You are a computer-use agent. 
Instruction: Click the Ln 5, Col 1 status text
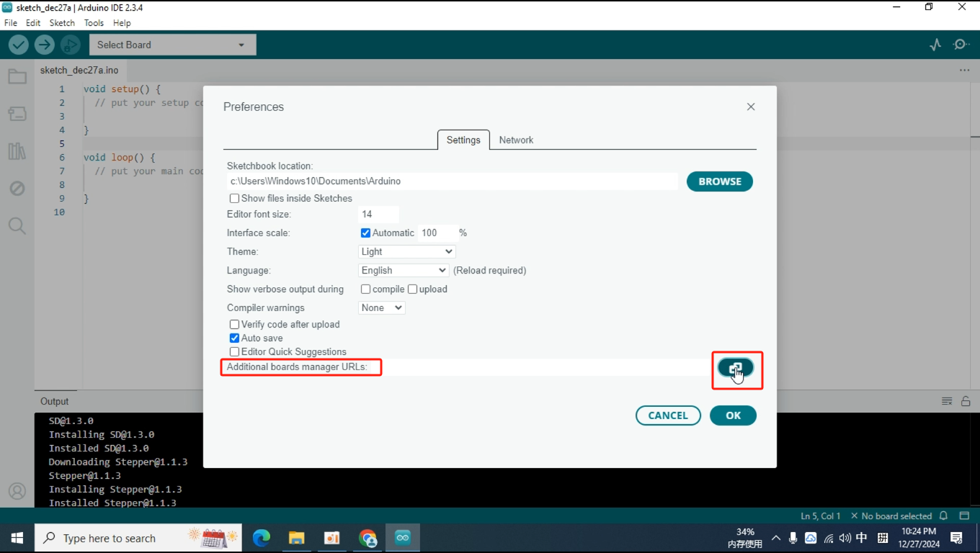(821, 516)
